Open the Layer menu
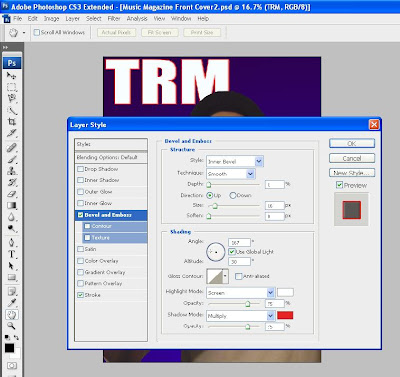Screen dimensions: 400x377 (x=72, y=19)
